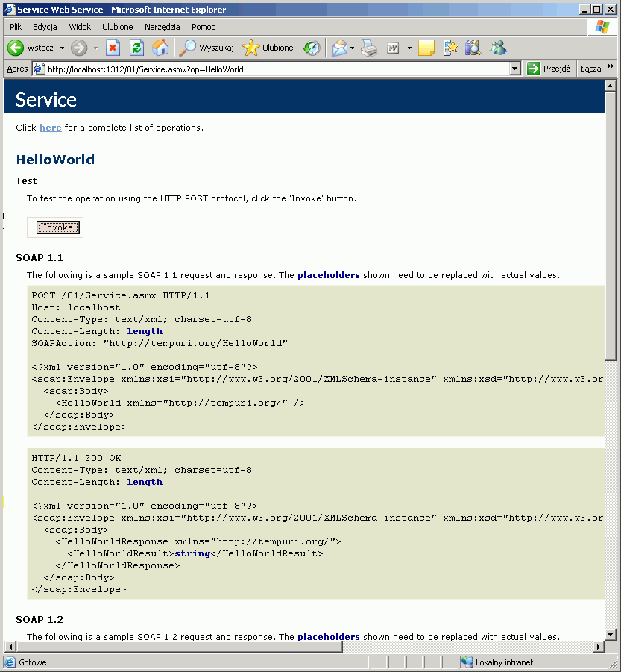This screenshot has width=621, height=672.
Task: Click the starred document toolbar icon
Action: click(450, 48)
